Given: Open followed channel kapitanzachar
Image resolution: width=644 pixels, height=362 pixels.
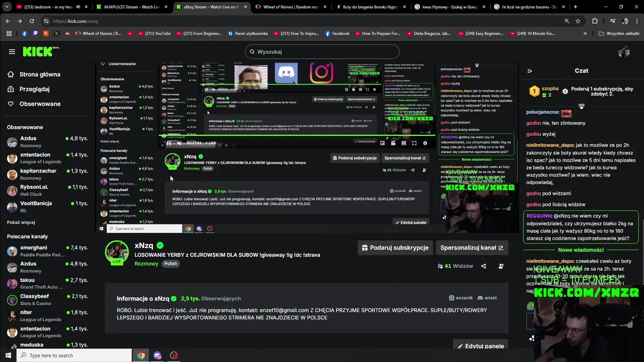Looking at the screenshot, I should (x=48, y=174).
